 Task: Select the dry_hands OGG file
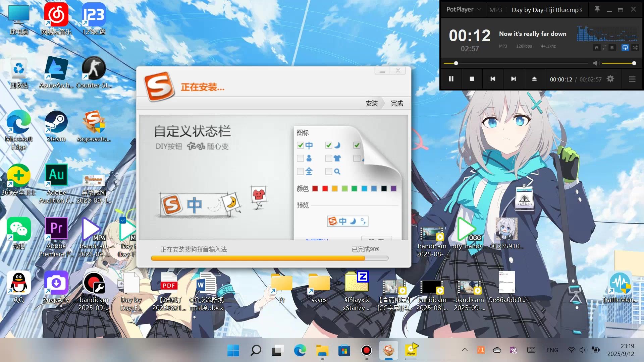click(x=469, y=234)
